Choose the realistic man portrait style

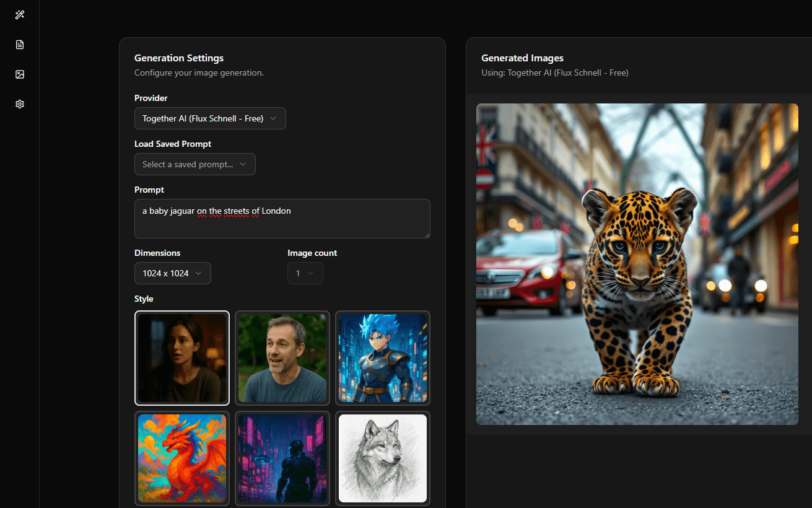coord(282,358)
